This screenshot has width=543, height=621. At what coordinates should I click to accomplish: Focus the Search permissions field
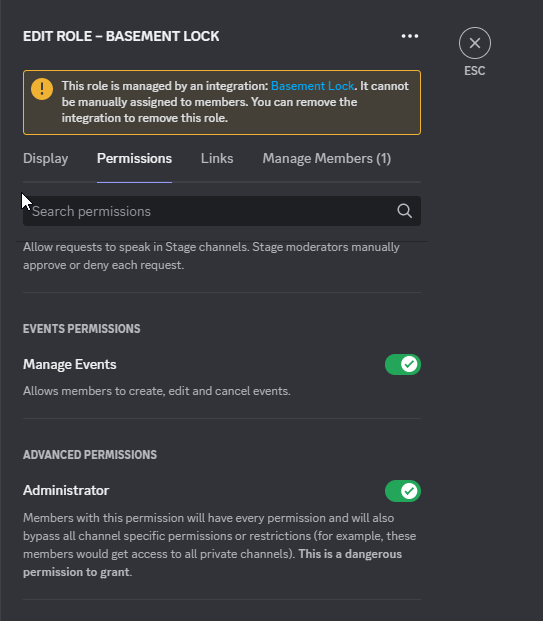pyautogui.click(x=222, y=211)
